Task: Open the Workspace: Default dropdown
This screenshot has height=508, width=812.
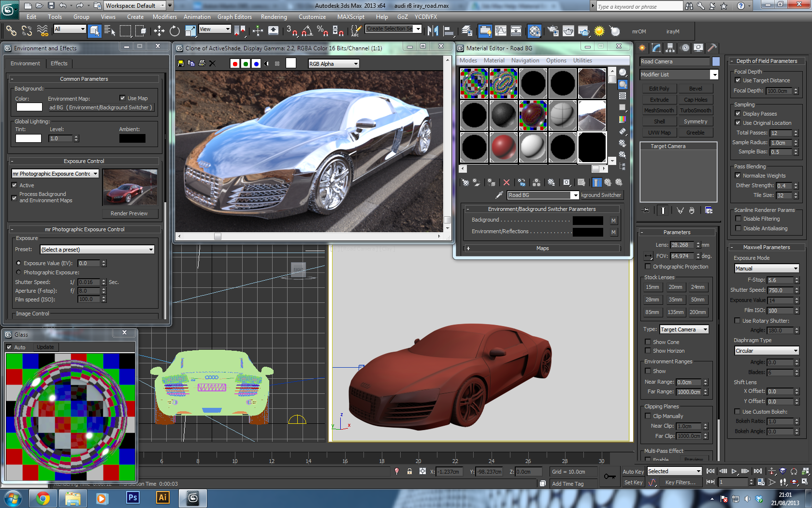Action: pyautogui.click(x=135, y=6)
